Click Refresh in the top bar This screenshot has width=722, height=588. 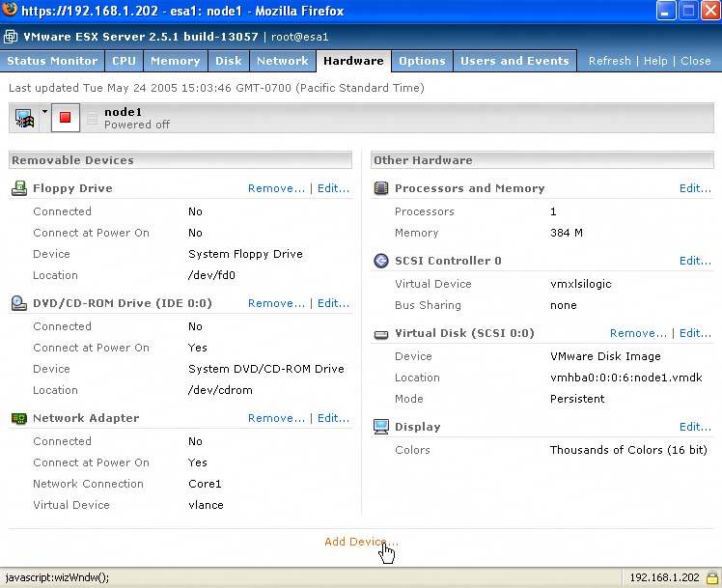pos(609,61)
